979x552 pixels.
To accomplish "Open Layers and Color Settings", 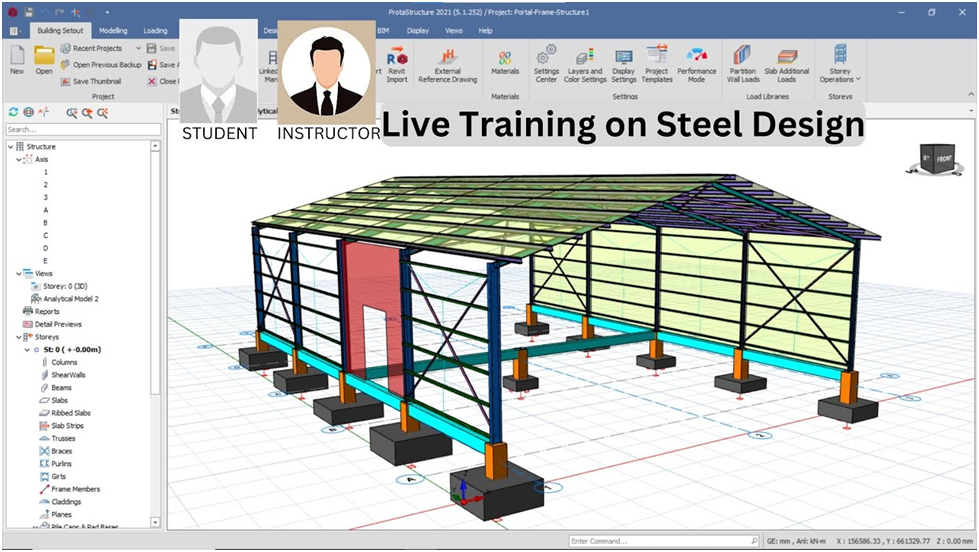I will tap(585, 65).
